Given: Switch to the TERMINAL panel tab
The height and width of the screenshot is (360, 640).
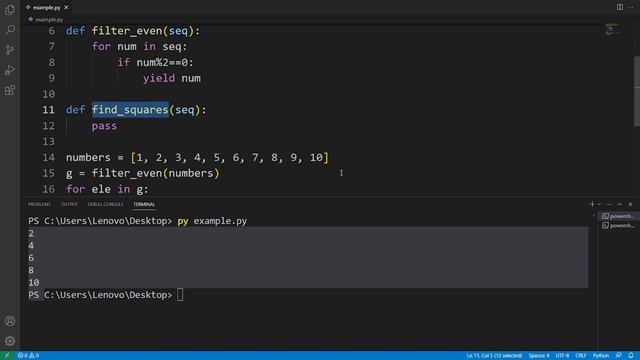Looking at the screenshot, I should click(x=144, y=204).
